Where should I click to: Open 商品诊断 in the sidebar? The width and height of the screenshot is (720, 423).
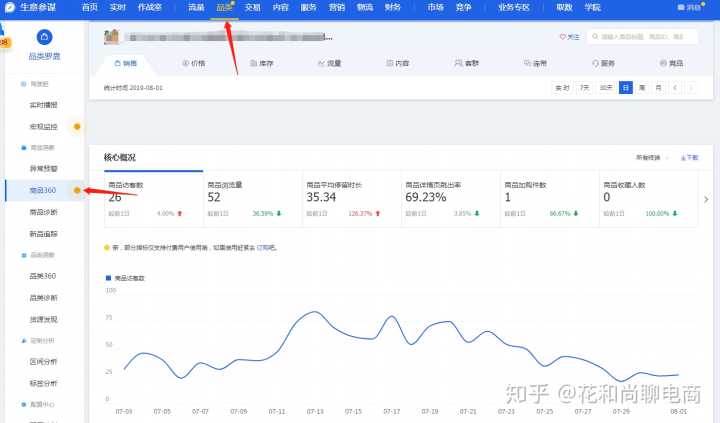click(x=43, y=212)
